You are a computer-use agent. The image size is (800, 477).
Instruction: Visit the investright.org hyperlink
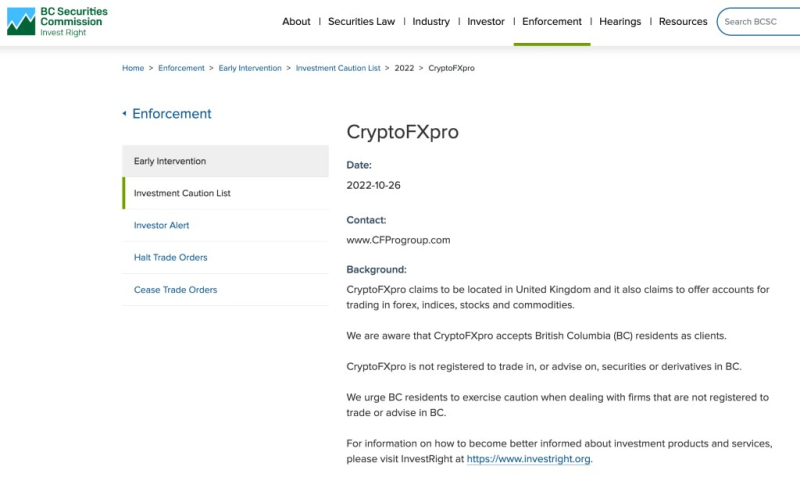click(x=529, y=459)
